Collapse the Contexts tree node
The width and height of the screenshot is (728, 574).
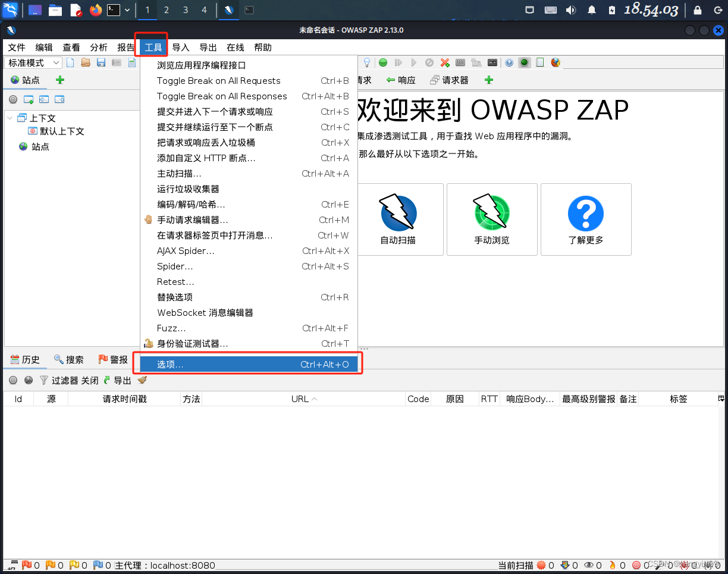point(10,118)
